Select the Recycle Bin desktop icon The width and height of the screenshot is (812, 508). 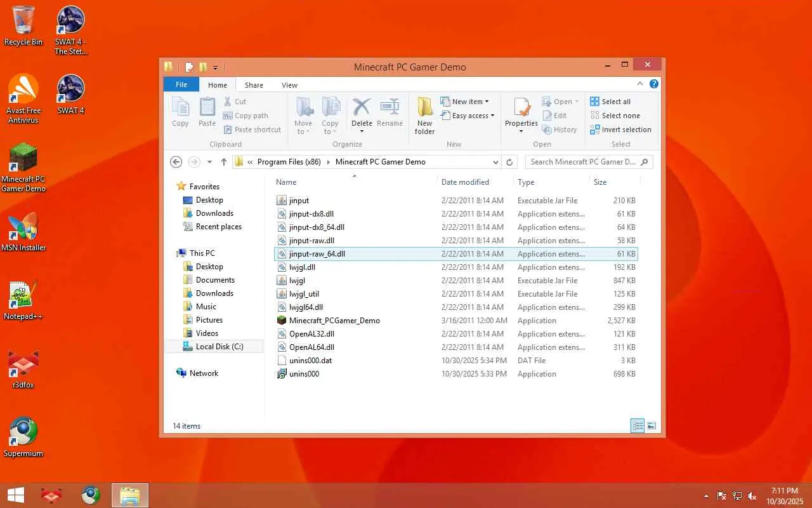click(23, 25)
